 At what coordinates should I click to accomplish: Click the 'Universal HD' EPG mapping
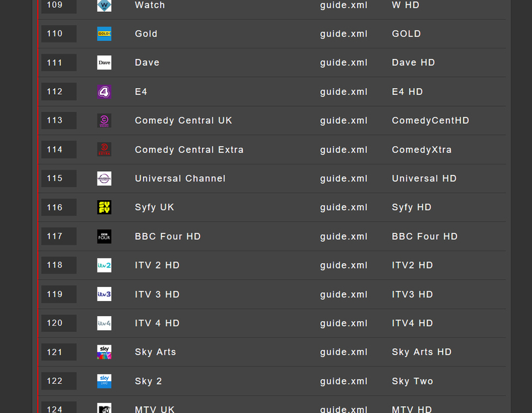tap(424, 178)
